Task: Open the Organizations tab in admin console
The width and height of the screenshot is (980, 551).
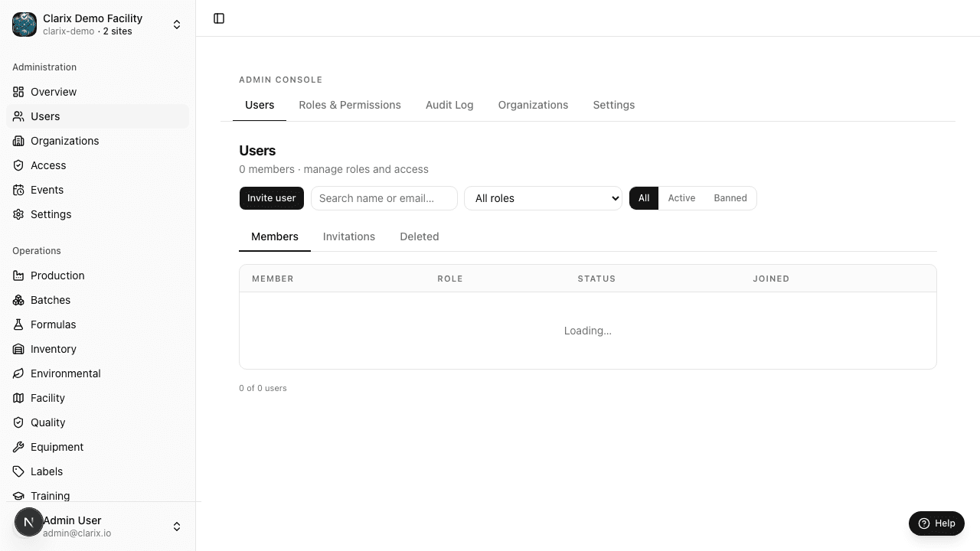Action: [533, 105]
